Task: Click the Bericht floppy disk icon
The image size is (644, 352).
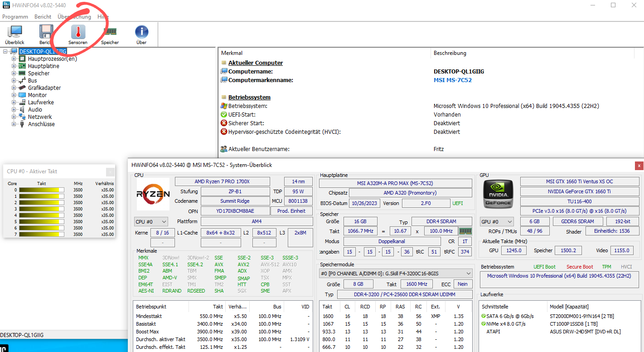Action: [x=46, y=32]
